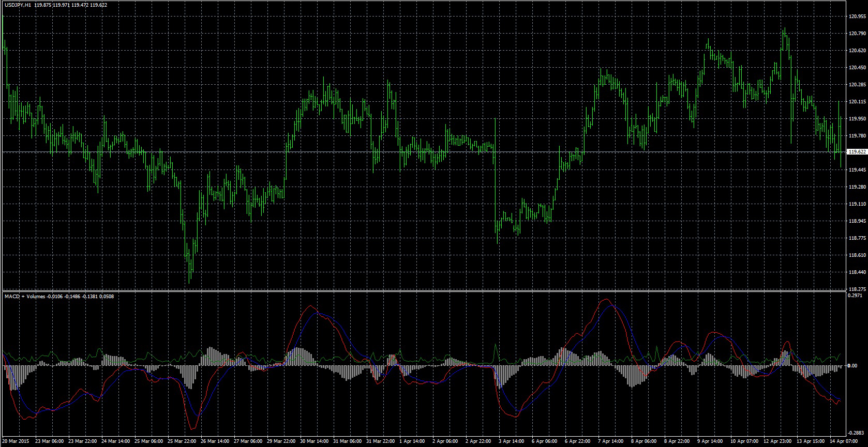Click the 120.955 price axis label
868x447 pixels.
tap(857, 17)
